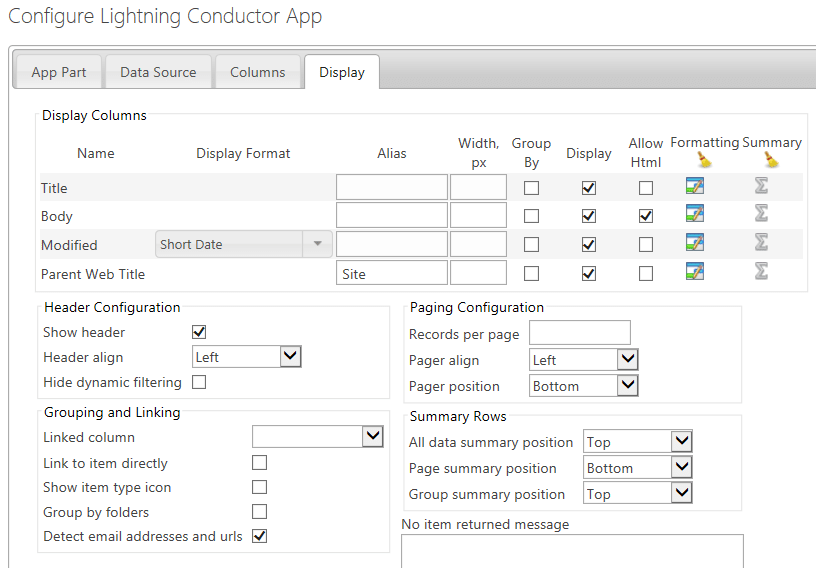Open formatting editor for Body row
This screenshot has width=816, height=568.
[x=695, y=213]
